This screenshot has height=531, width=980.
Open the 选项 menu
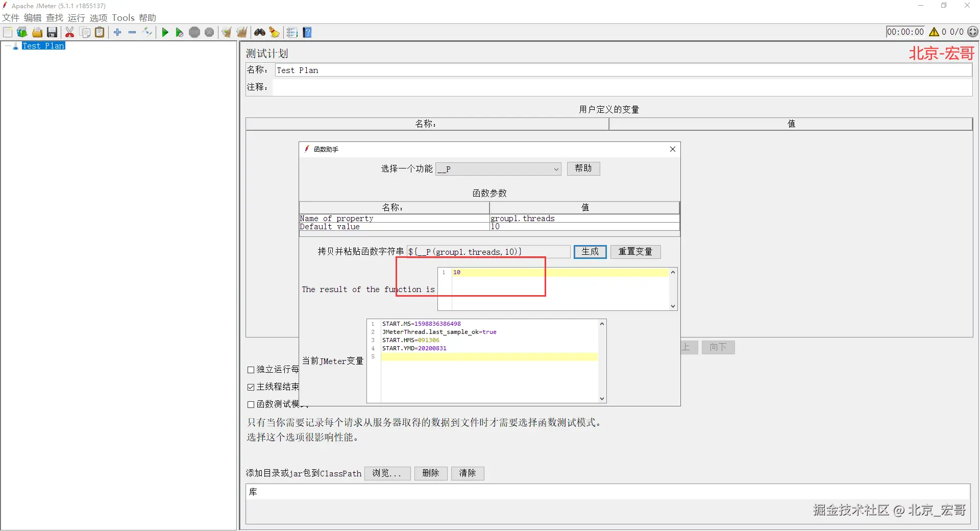point(99,18)
